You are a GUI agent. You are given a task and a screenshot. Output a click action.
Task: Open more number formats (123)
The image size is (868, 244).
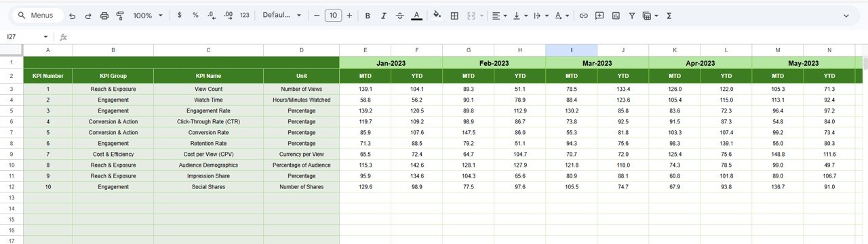click(245, 15)
